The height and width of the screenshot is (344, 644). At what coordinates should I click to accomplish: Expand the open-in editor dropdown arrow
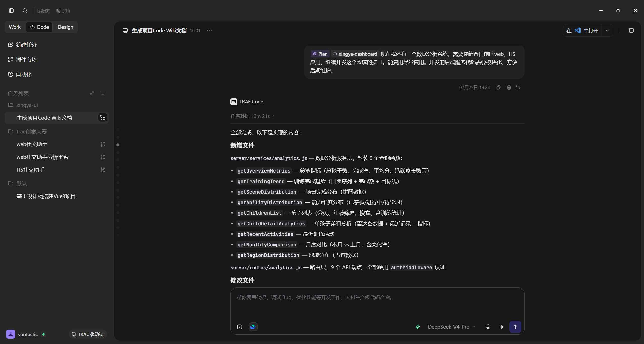tap(607, 31)
